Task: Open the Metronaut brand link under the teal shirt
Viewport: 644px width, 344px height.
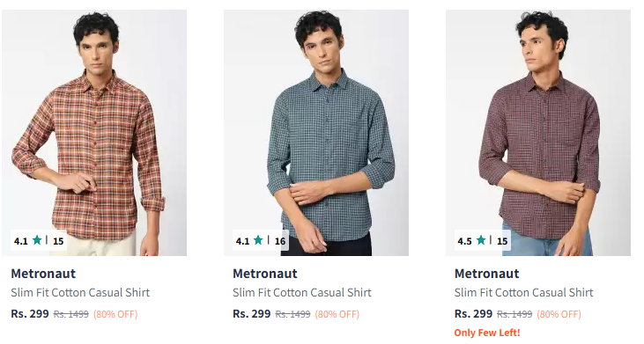Action: pos(265,274)
